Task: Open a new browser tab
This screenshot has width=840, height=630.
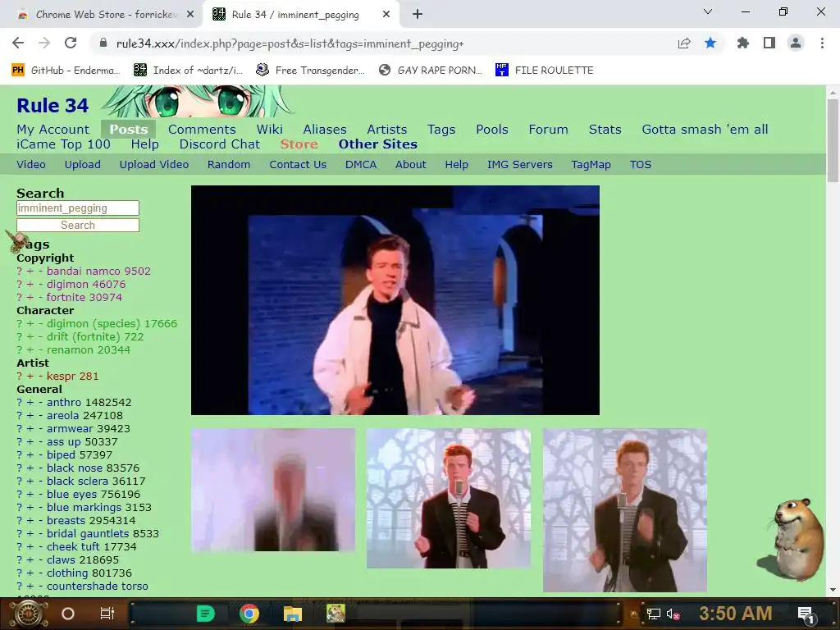Action: 418,15
